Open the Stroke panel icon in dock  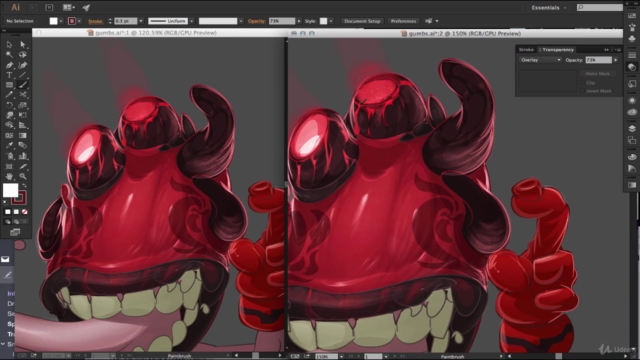pos(632,55)
